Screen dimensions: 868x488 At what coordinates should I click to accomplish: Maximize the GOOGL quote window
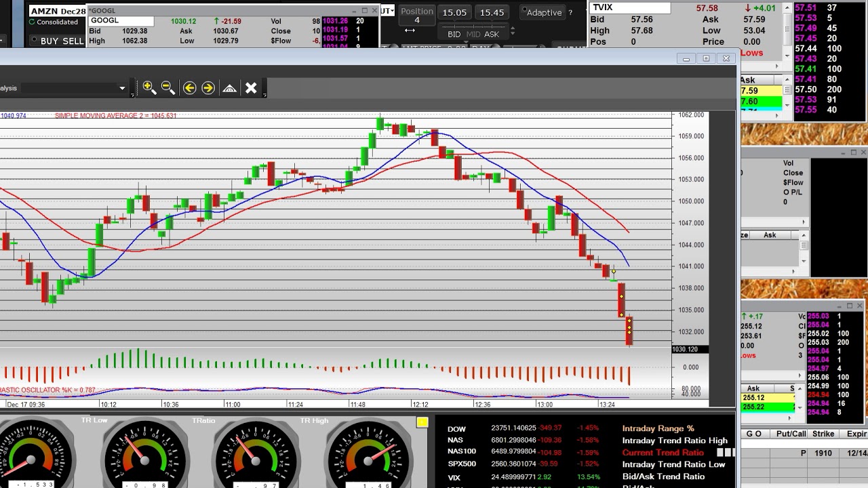tap(364, 11)
